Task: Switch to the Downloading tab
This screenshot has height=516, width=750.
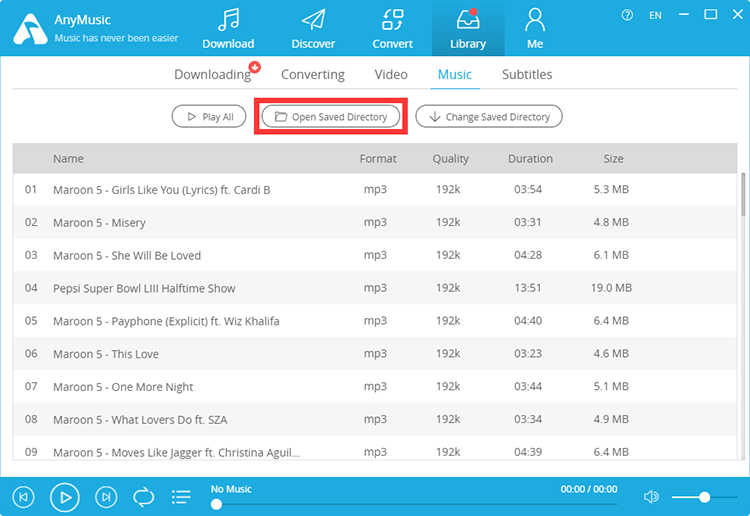Action: [x=212, y=75]
